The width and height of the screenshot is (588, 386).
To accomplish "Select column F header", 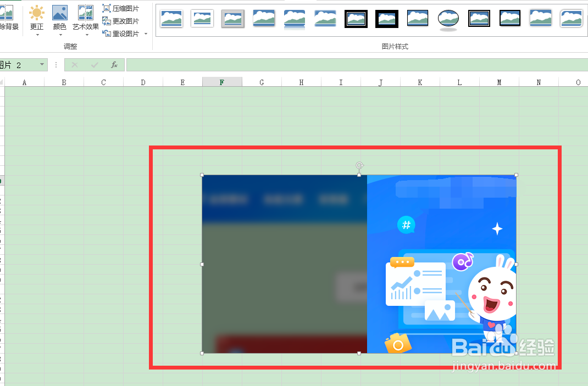I will click(222, 82).
